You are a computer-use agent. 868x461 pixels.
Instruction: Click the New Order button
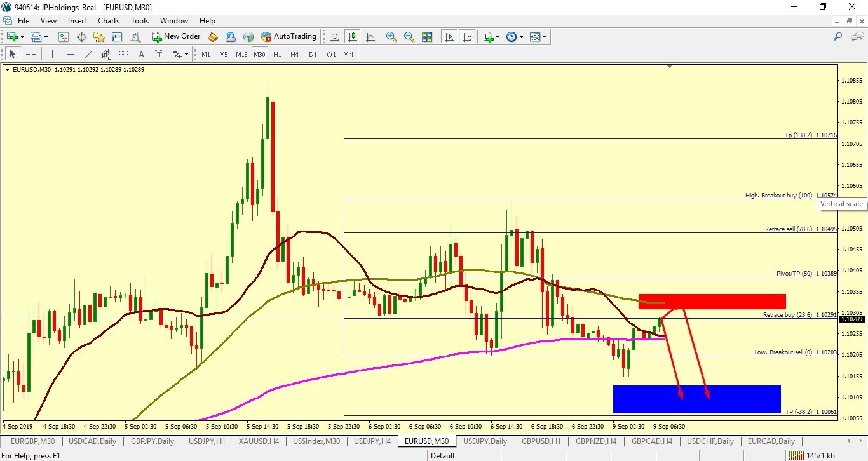176,37
